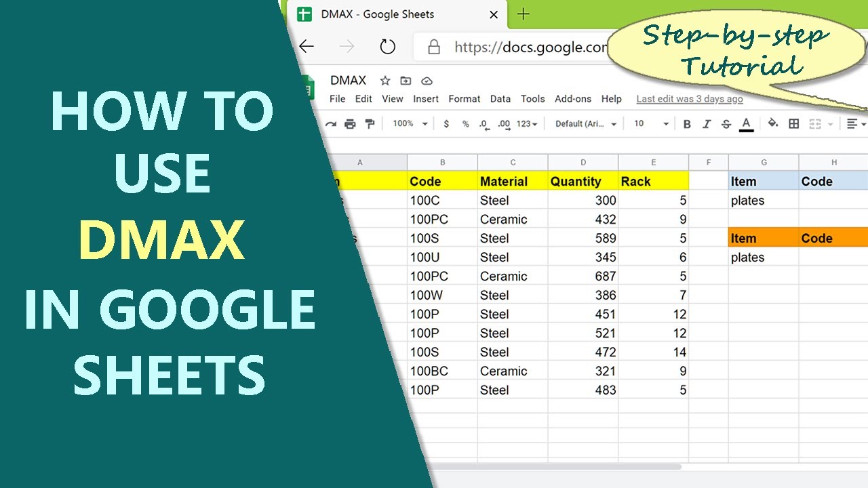
Task: Open the View menu
Action: click(x=393, y=99)
